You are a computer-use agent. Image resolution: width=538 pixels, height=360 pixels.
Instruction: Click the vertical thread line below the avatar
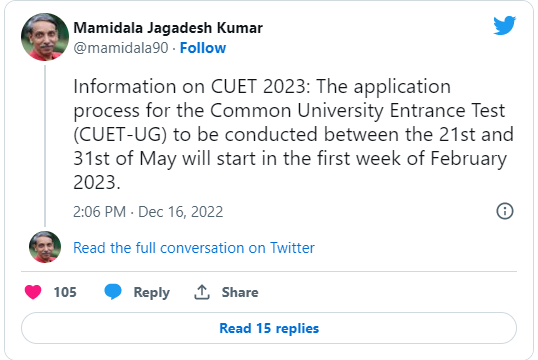pos(45,146)
